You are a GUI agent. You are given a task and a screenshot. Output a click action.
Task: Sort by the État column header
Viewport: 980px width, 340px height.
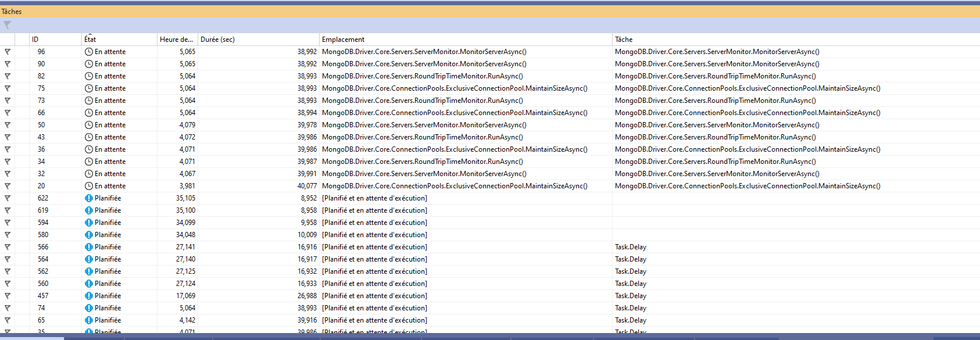pyautogui.click(x=119, y=40)
